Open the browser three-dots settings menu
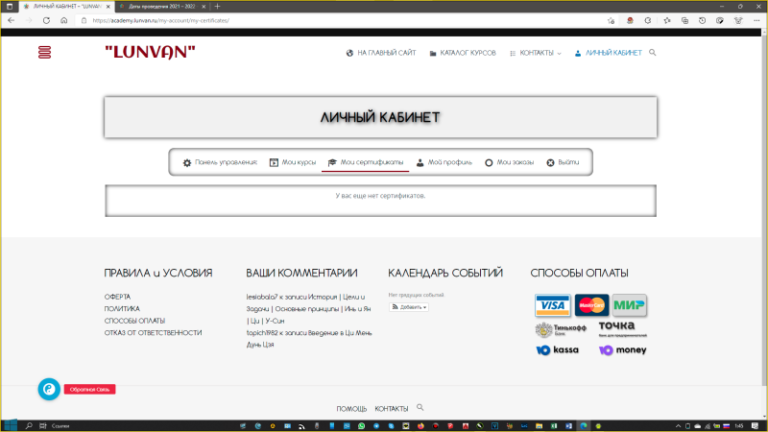 point(756,21)
